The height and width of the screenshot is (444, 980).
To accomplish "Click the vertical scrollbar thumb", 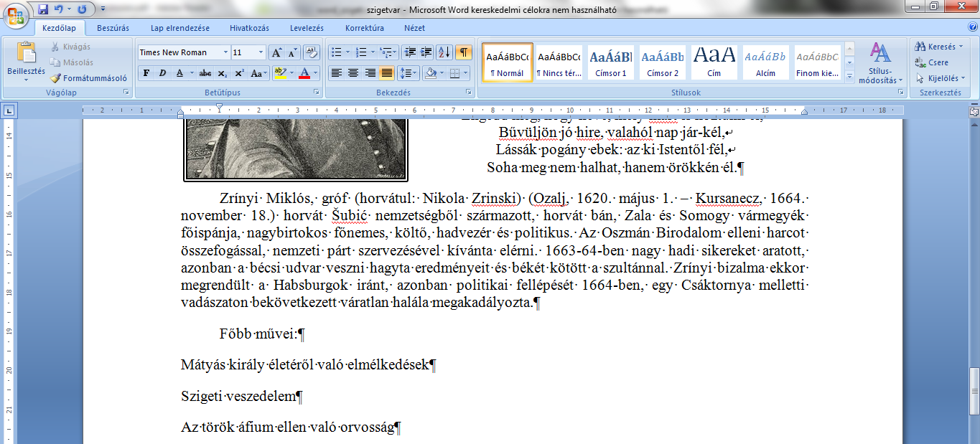I will click(974, 391).
